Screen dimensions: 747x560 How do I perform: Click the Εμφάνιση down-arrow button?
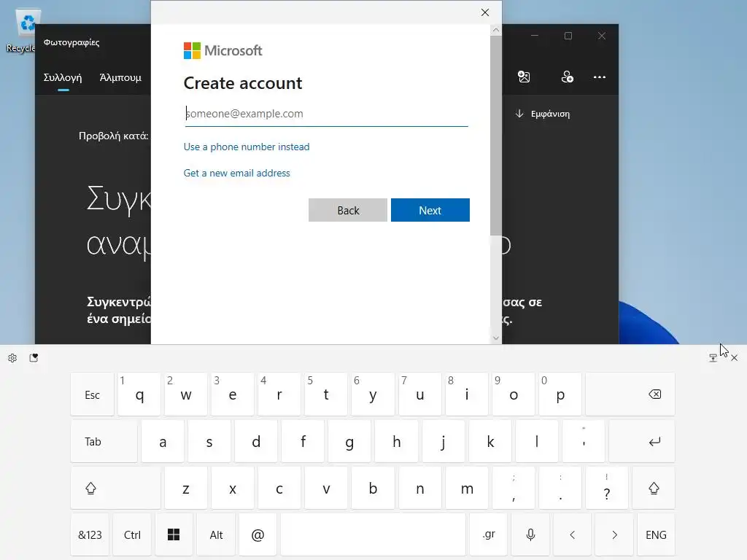[x=542, y=114]
